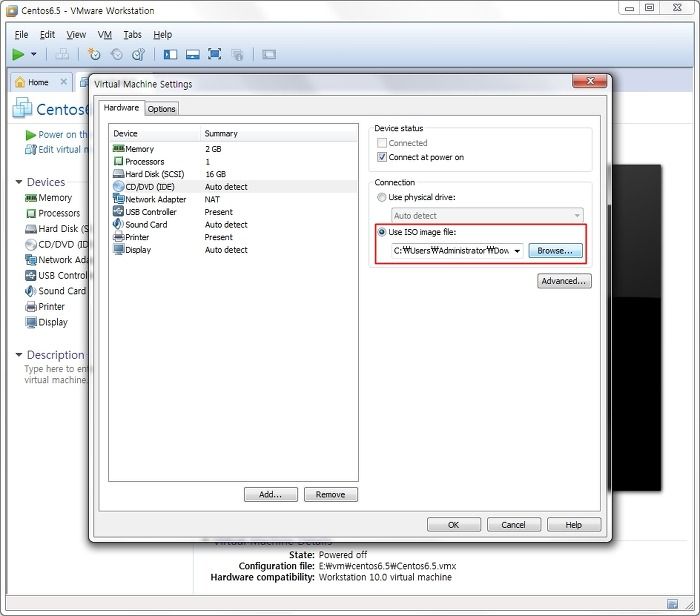Open the File menu
The height and width of the screenshot is (616, 700).
(x=21, y=34)
